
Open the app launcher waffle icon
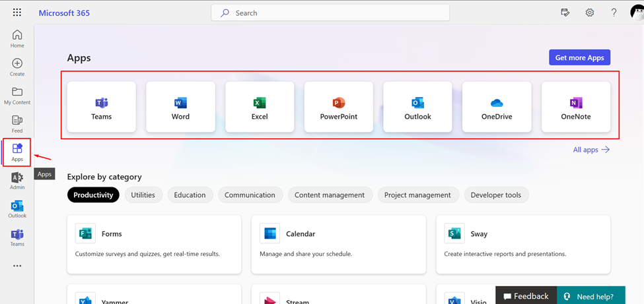tap(17, 13)
